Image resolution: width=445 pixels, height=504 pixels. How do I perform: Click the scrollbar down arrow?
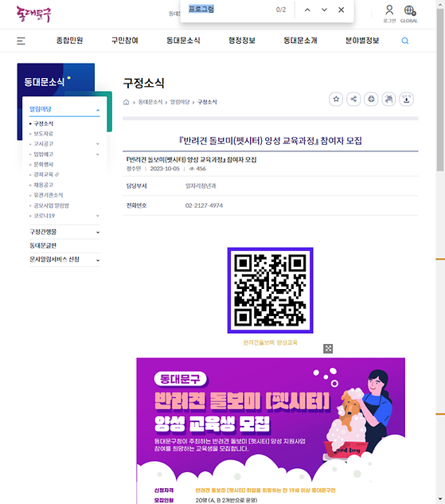click(440, 500)
